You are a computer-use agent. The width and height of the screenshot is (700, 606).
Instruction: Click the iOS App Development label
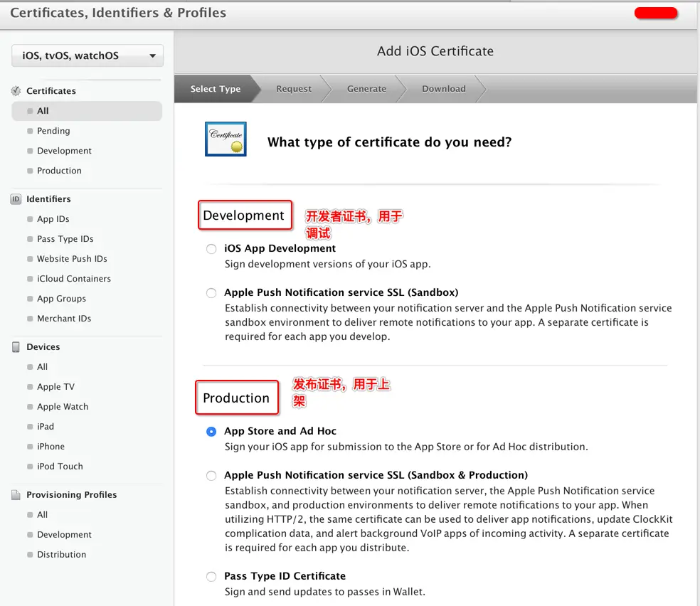pyautogui.click(x=280, y=248)
